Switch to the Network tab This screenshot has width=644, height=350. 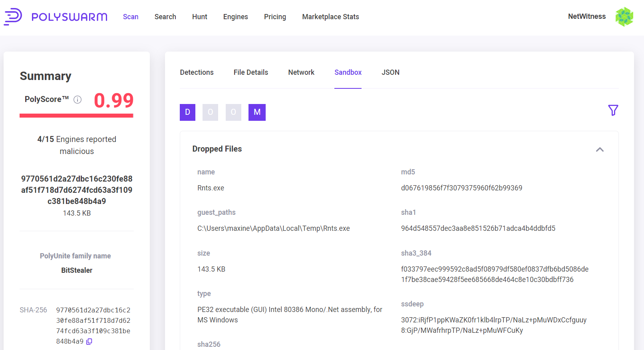coord(301,72)
